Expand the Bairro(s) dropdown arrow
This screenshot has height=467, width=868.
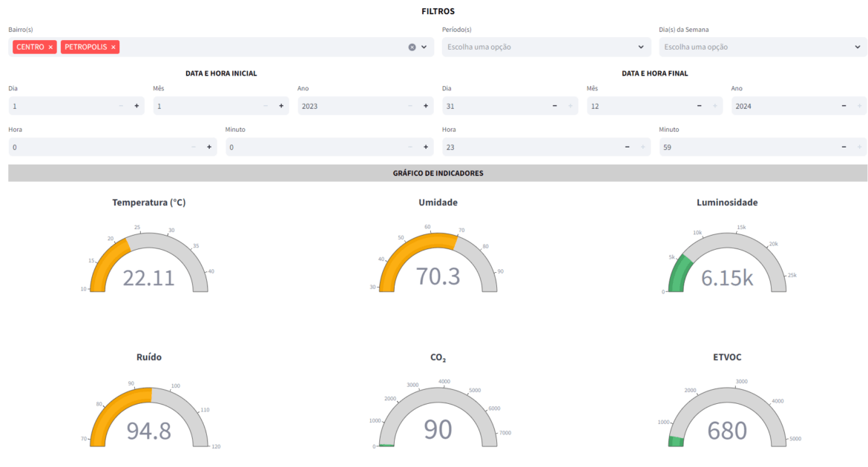click(424, 47)
